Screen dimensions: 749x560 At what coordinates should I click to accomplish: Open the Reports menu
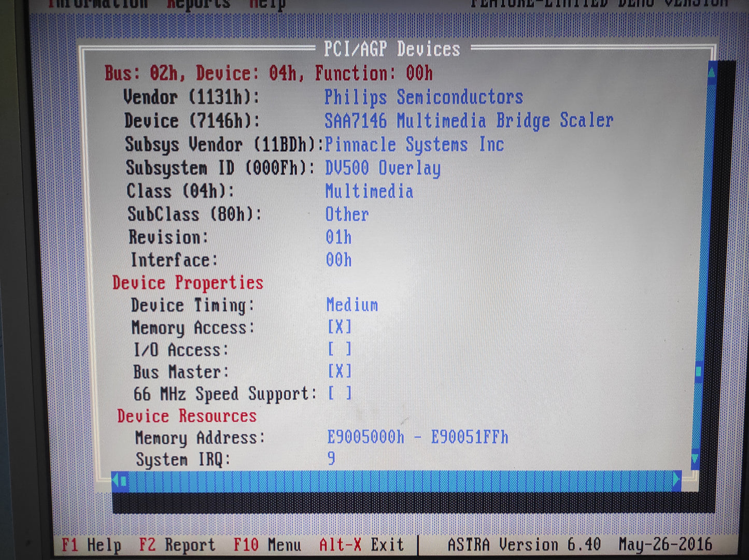[199, 4]
